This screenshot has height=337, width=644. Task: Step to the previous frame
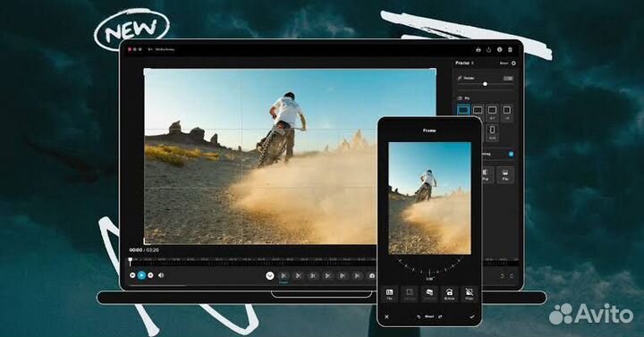(132, 275)
